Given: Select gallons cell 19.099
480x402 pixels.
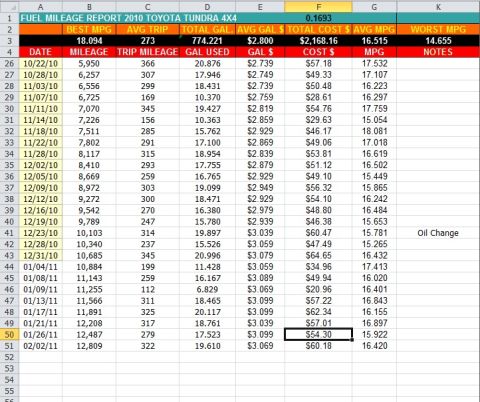Looking at the screenshot, I should coord(207,188).
